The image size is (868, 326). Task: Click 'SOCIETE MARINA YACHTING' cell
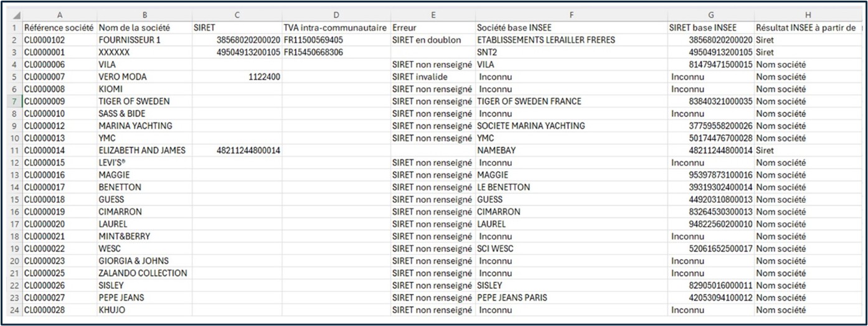coord(571,126)
